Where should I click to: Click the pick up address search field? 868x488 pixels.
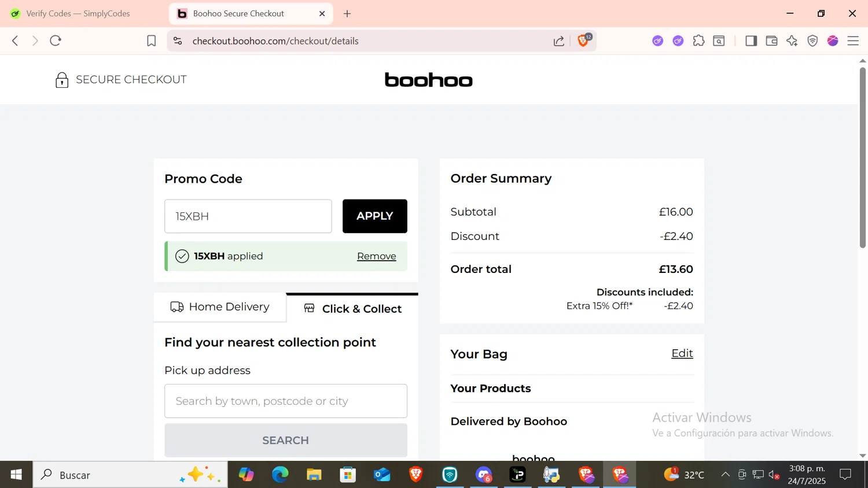tap(286, 401)
